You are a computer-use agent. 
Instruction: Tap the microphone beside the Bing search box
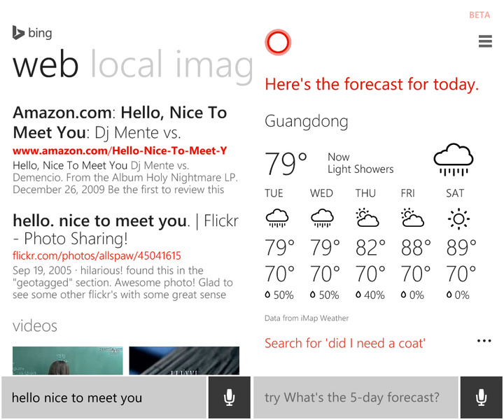pyautogui.click(x=229, y=398)
